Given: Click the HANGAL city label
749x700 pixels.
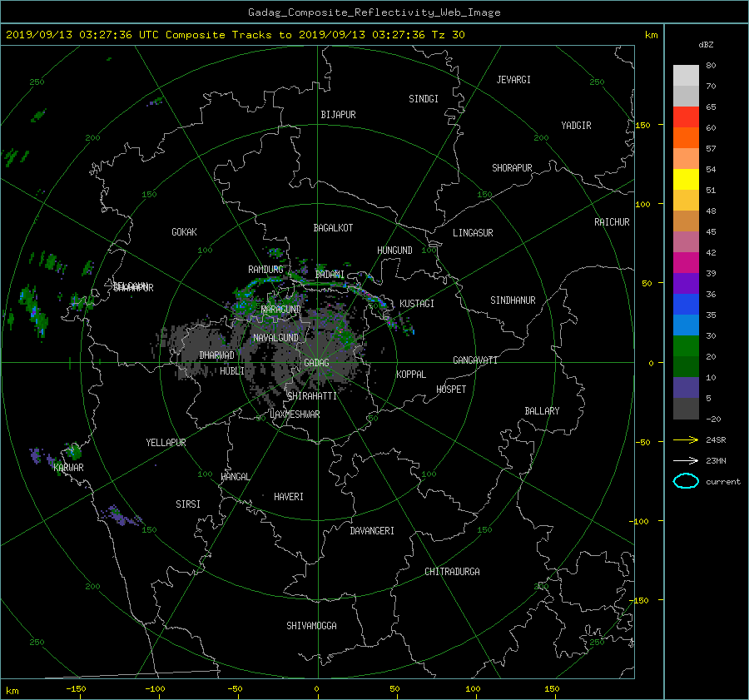Looking at the screenshot, I should point(236,477).
